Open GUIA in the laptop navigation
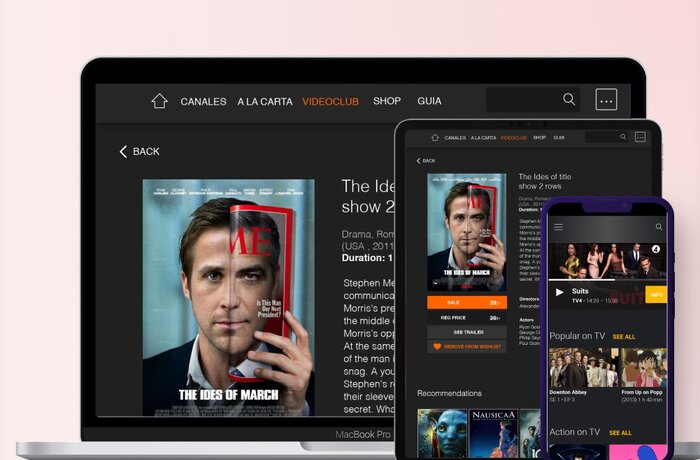Viewport: 700px width, 460px height. pos(430,101)
